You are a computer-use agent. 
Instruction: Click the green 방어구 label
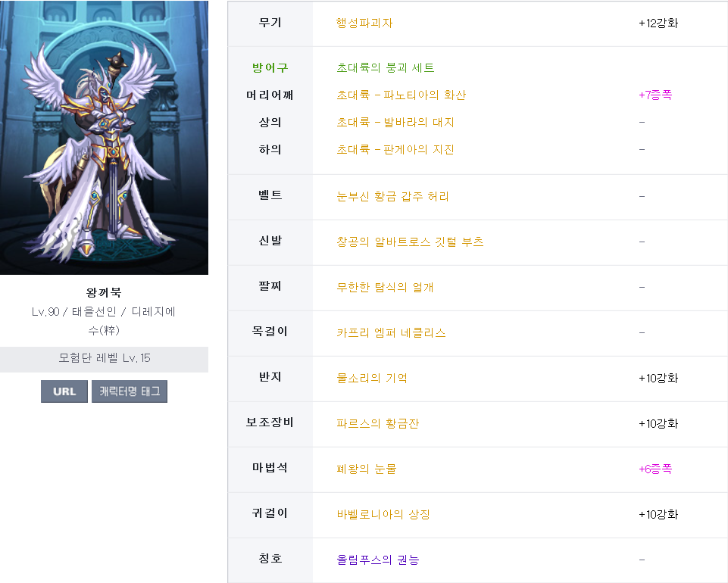click(x=270, y=68)
